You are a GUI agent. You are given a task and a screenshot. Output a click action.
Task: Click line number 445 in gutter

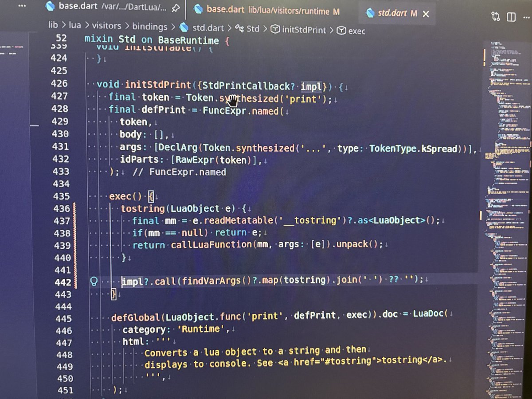(x=64, y=319)
